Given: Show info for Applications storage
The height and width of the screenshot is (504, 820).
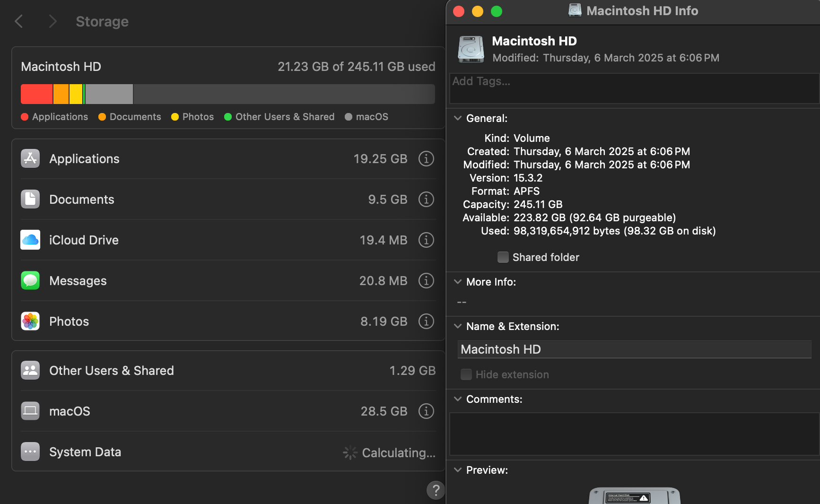Looking at the screenshot, I should click(426, 159).
